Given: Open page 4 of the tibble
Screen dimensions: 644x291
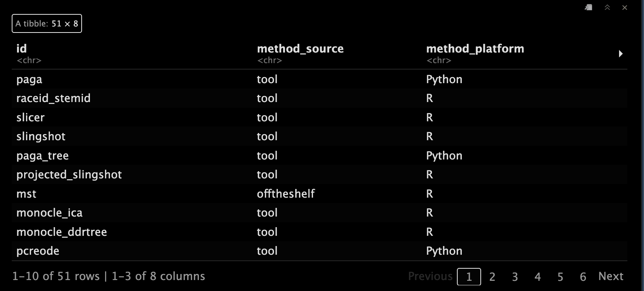Looking at the screenshot, I should point(537,277).
